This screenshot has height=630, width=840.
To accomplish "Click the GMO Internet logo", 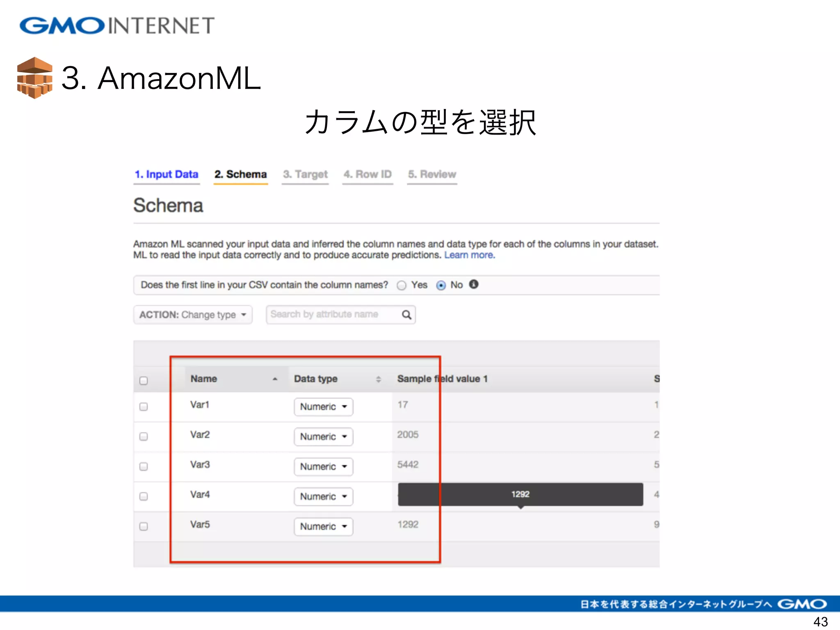I will pyautogui.click(x=117, y=25).
